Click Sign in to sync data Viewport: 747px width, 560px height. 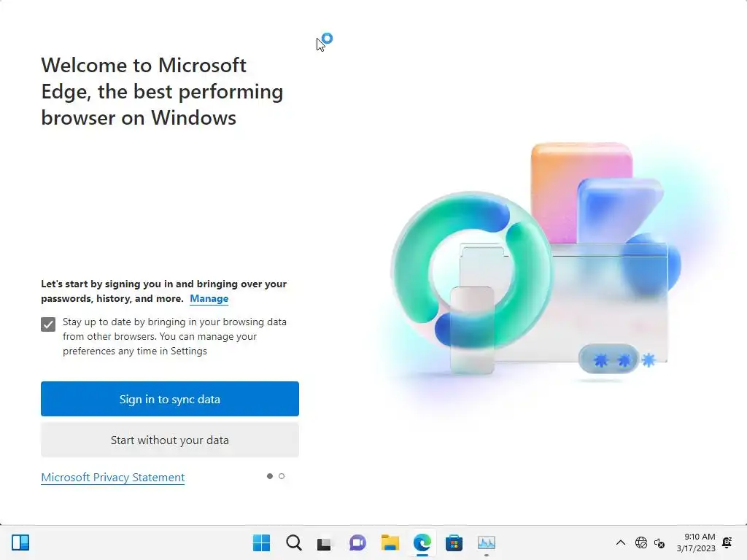click(x=170, y=399)
